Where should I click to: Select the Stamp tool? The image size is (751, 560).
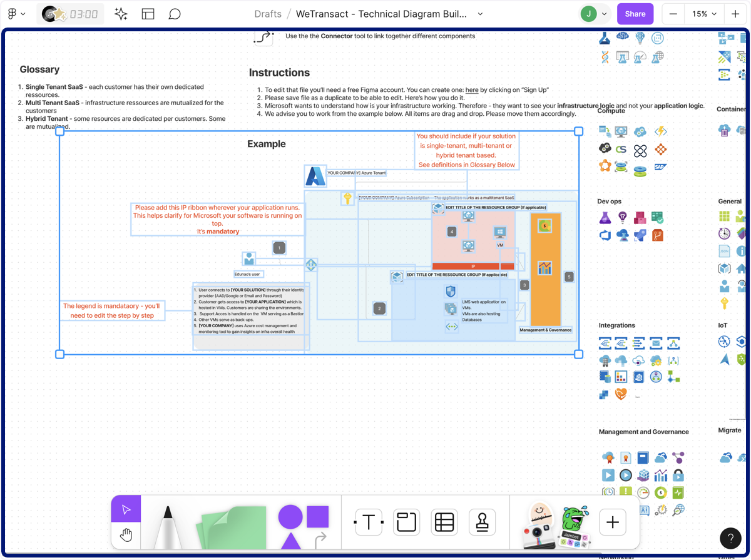coord(482,522)
